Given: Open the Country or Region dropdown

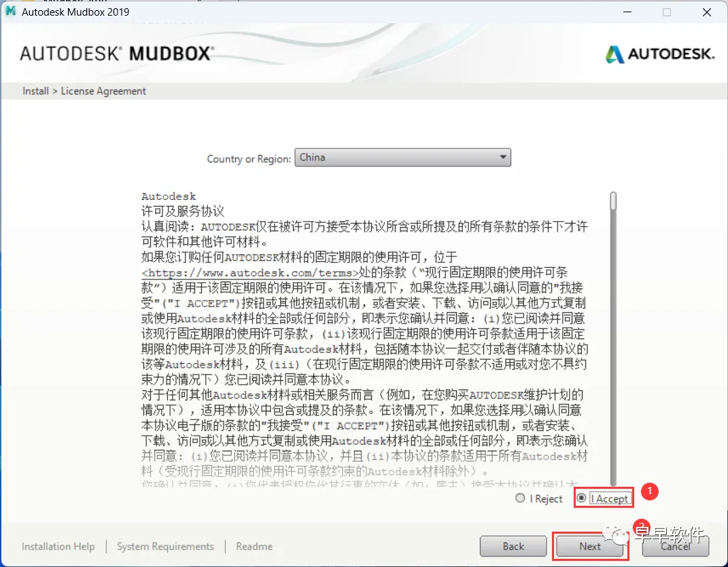Looking at the screenshot, I should coord(402,158).
